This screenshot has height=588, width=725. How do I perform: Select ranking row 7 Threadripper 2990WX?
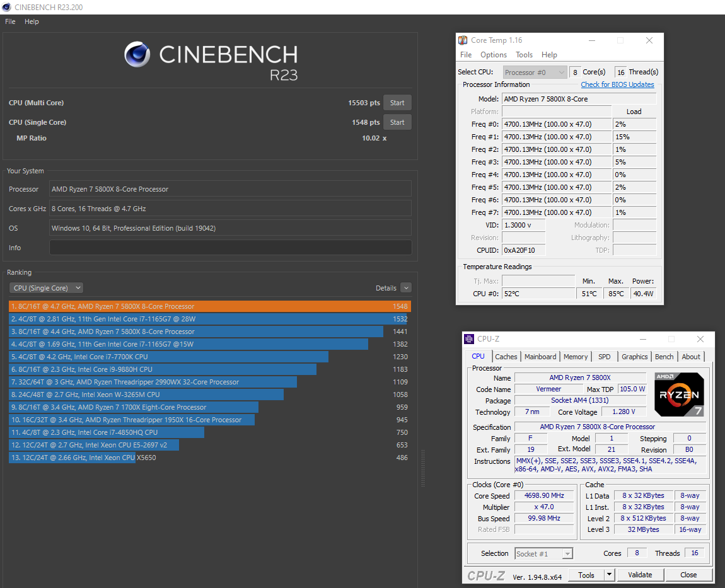[209, 382]
